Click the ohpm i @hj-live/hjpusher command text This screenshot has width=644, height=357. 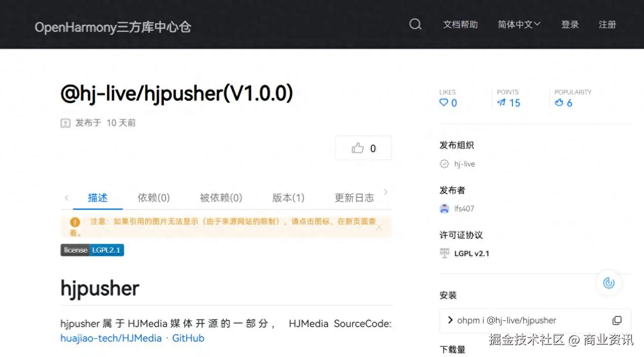(506, 320)
